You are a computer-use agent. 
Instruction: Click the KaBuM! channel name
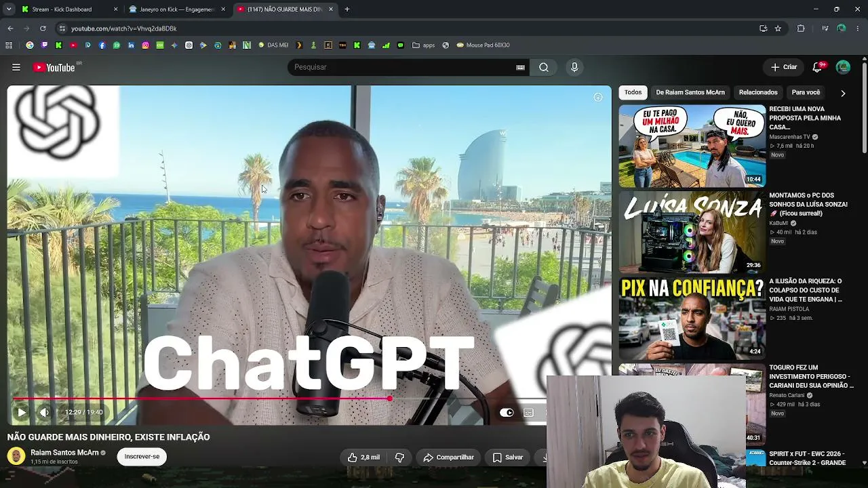(778, 223)
